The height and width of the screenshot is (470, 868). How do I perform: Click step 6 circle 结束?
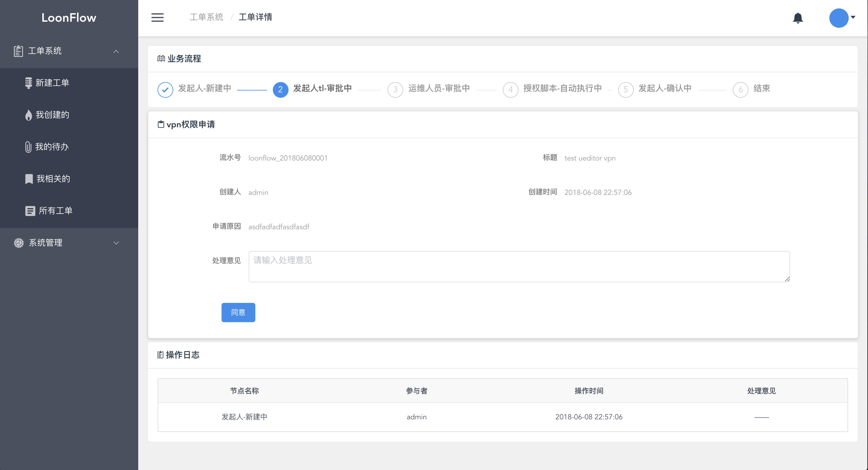pos(741,90)
